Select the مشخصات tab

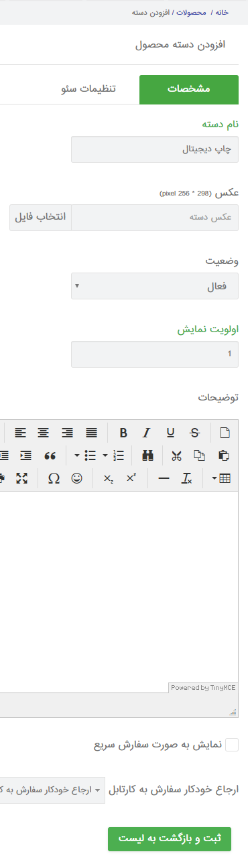[189, 90]
